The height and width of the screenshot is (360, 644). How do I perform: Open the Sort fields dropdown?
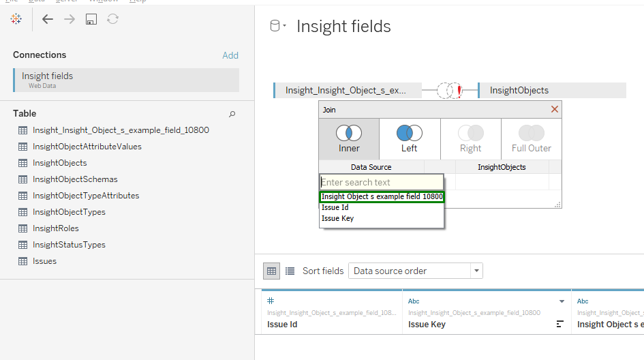pos(415,271)
